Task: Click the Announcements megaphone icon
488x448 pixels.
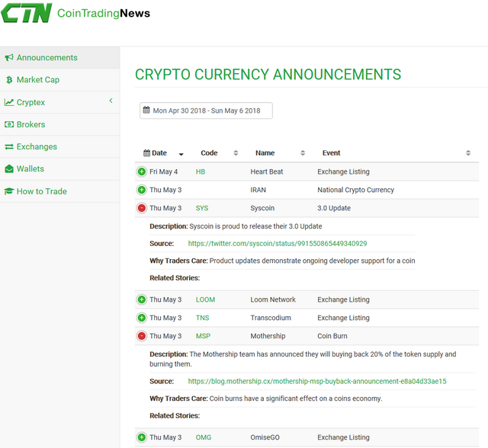Action: [9, 57]
